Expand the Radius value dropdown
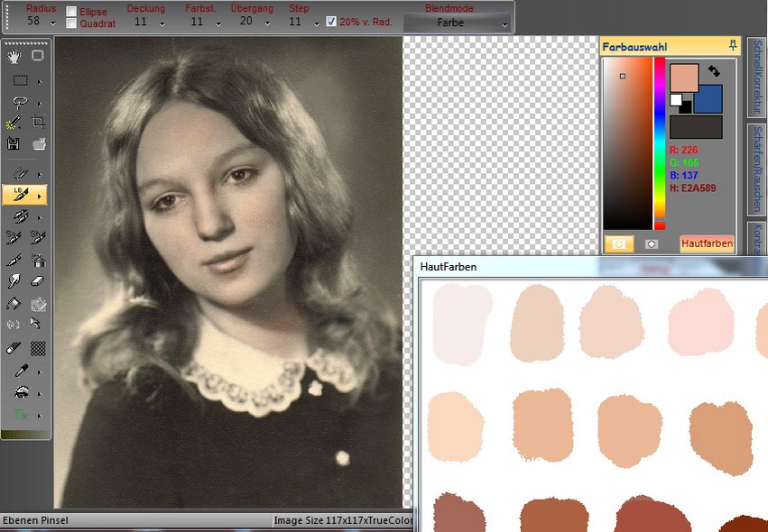 click(55, 23)
